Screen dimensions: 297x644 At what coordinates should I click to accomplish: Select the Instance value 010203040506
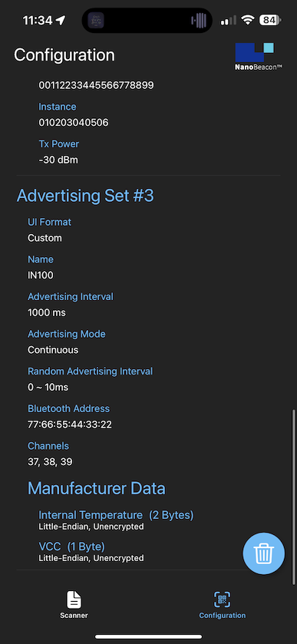tap(74, 122)
